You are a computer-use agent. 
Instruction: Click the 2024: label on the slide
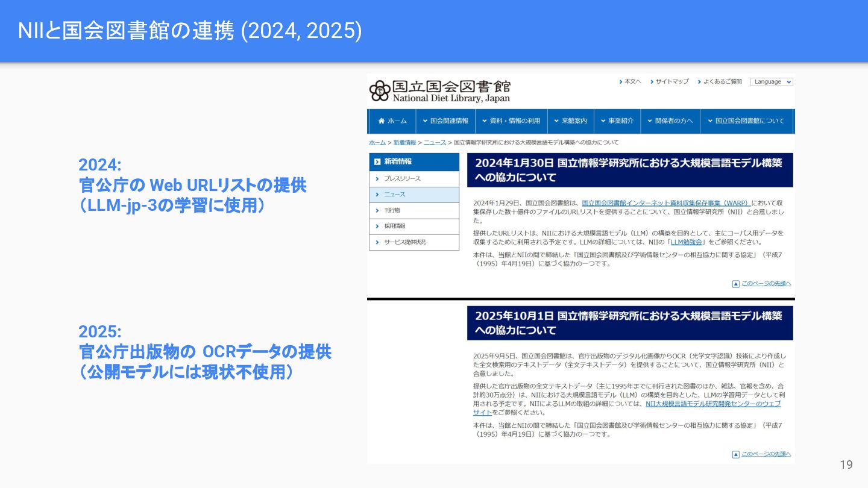(100, 164)
